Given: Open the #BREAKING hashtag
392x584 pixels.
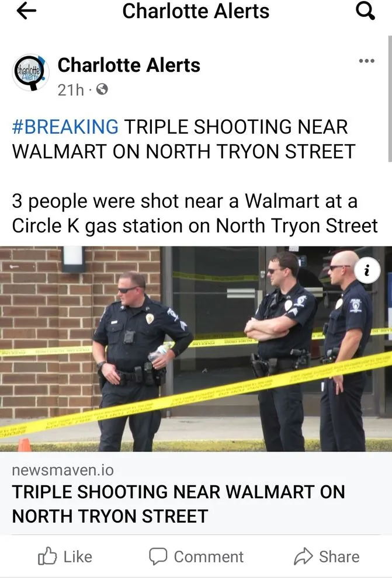Looking at the screenshot, I should pos(65,127).
